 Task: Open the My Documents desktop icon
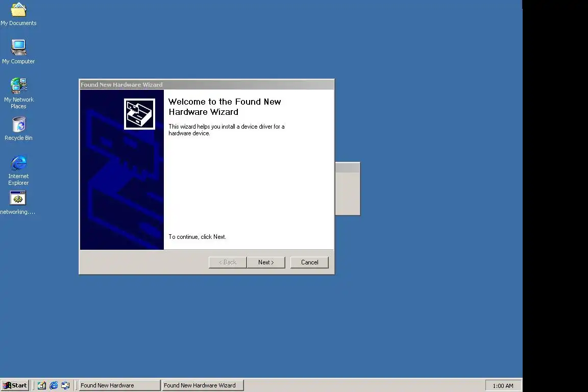coord(18,14)
